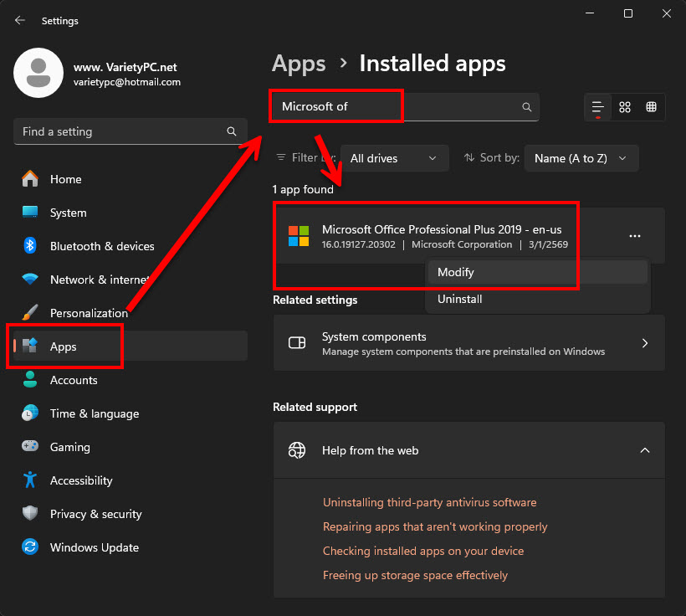
Task: Click the Network wifi icon
Action: click(x=30, y=280)
